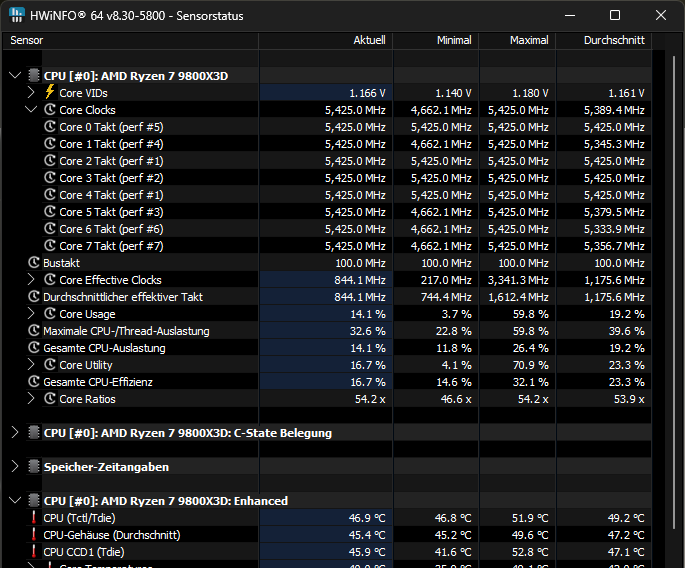
Task: Collapse the Core Clocks subtree
Action: (31, 109)
